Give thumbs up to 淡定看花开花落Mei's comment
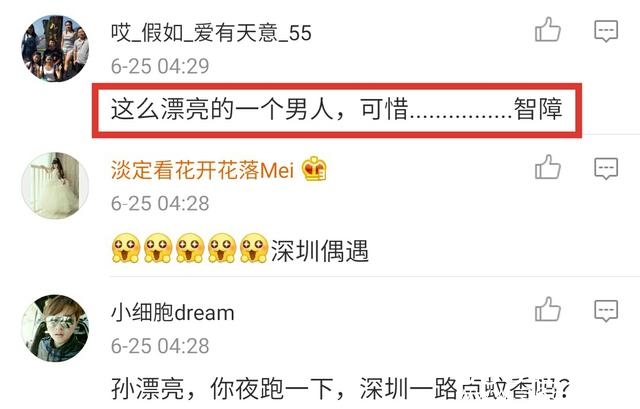The height and width of the screenshot is (409, 640). tap(548, 167)
